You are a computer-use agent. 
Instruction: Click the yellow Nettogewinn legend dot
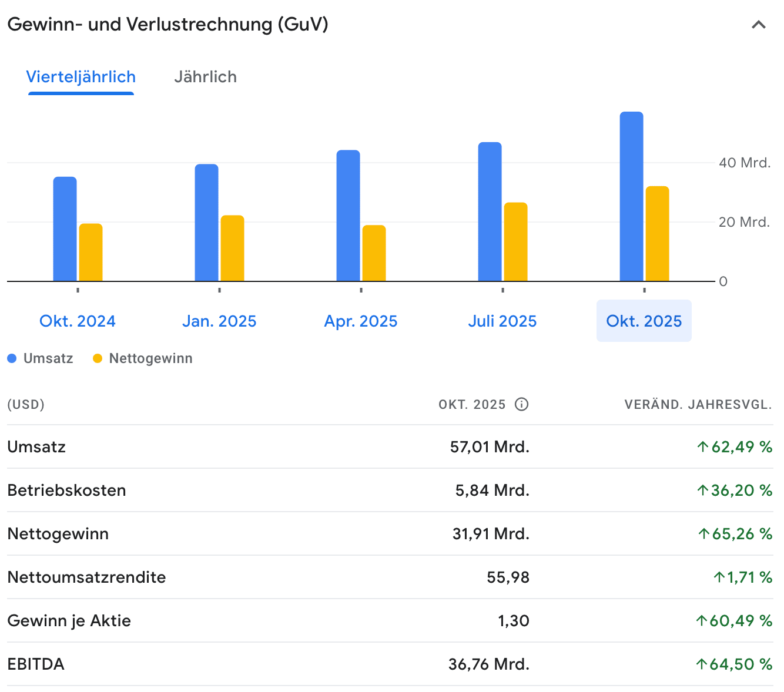[98, 358]
